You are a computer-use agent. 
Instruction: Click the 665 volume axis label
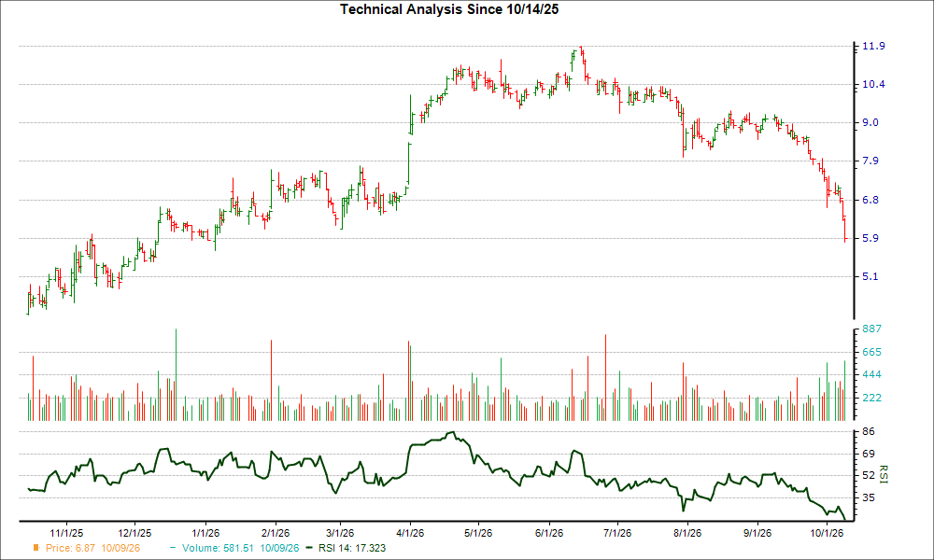tap(871, 352)
